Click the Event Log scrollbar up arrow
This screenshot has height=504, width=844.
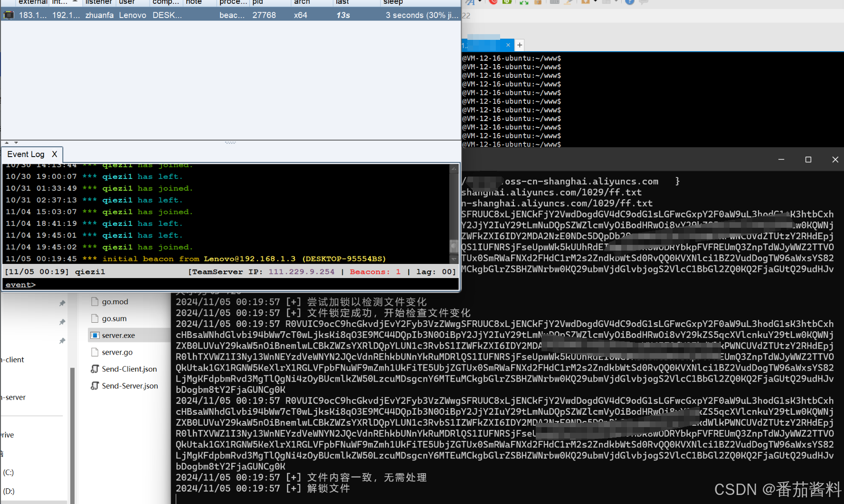(x=454, y=168)
